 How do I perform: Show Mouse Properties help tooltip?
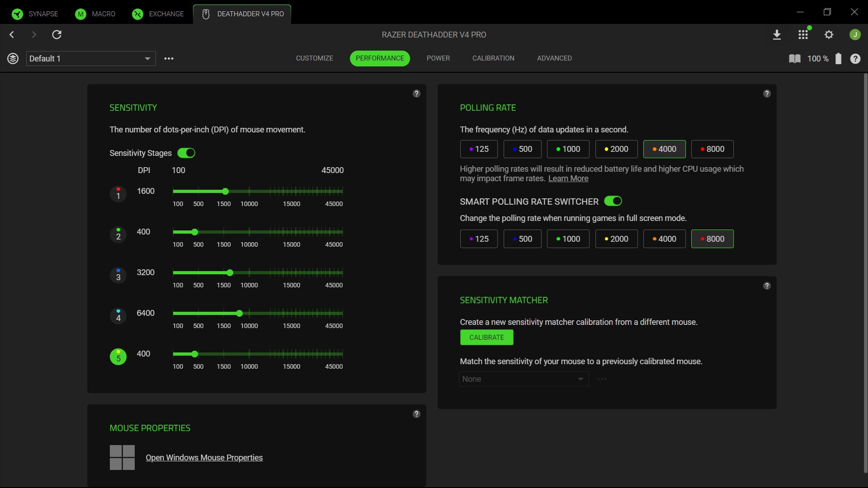(x=416, y=414)
